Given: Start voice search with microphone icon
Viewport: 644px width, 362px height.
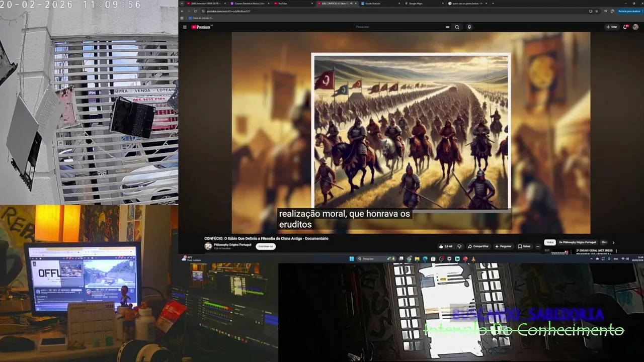Looking at the screenshot, I should [x=469, y=27].
